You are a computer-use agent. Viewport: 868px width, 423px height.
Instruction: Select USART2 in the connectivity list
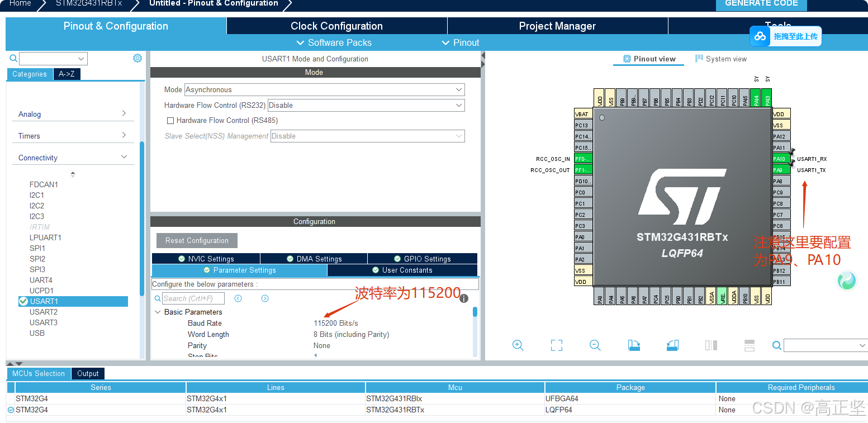44,312
